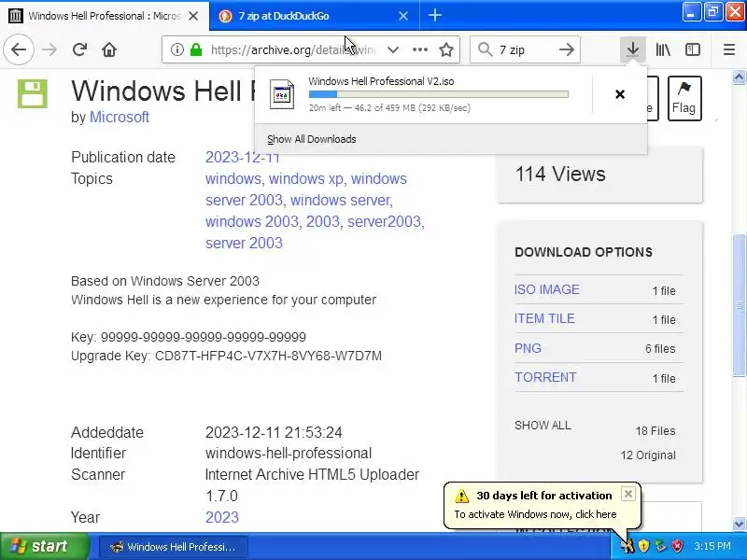Click the red shield tray icon
The width and height of the screenshot is (747, 560).
[x=677, y=546]
